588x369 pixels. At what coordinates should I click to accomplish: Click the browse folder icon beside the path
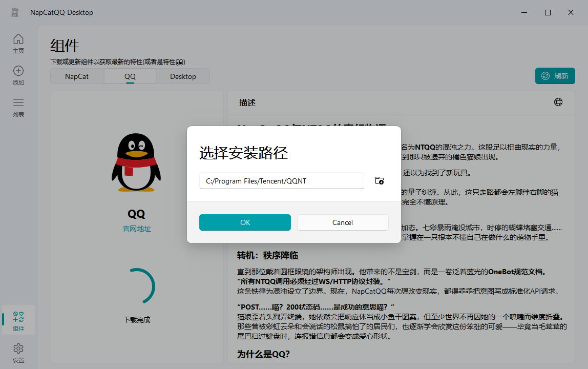click(380, 180)
